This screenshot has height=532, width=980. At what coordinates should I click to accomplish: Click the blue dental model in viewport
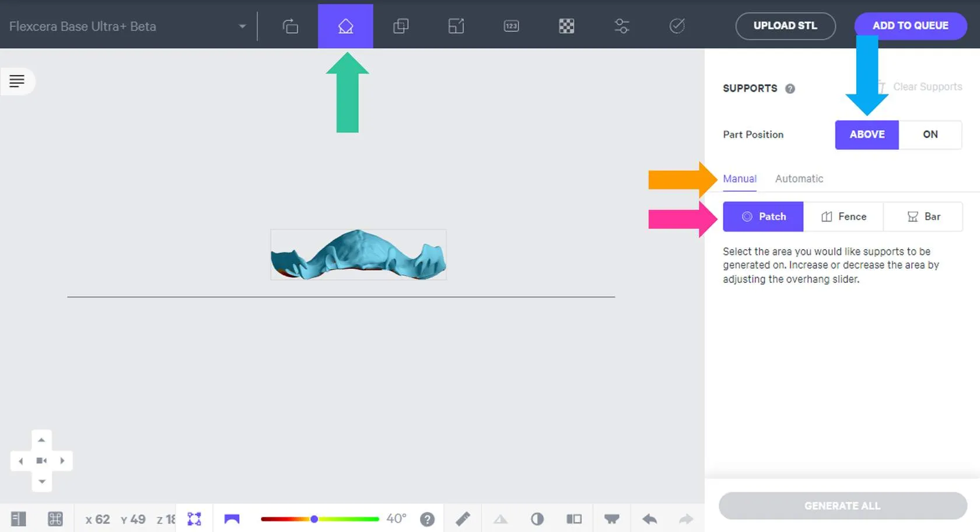pyautogui.click(x=358, y=255)
